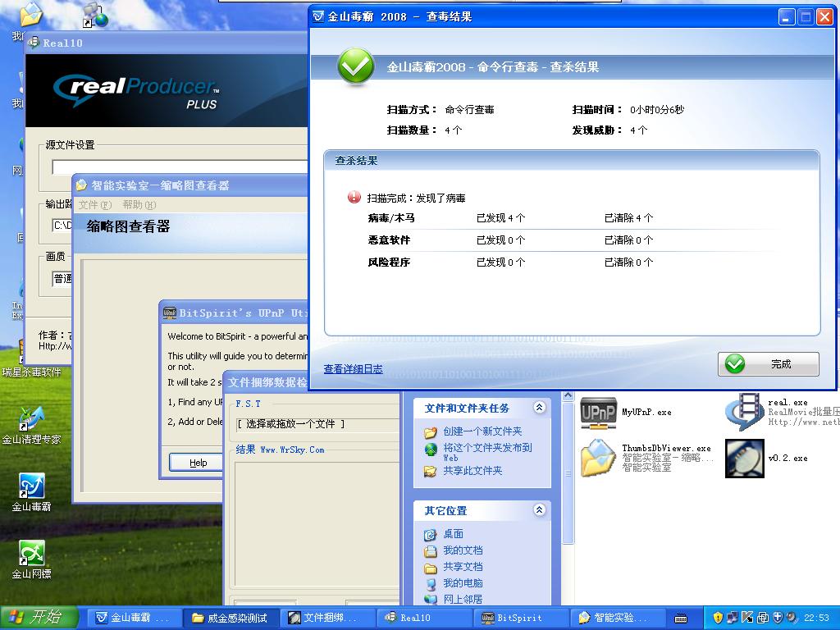
Task: Select the real.exe film-strip file icon
Action: 745,412
